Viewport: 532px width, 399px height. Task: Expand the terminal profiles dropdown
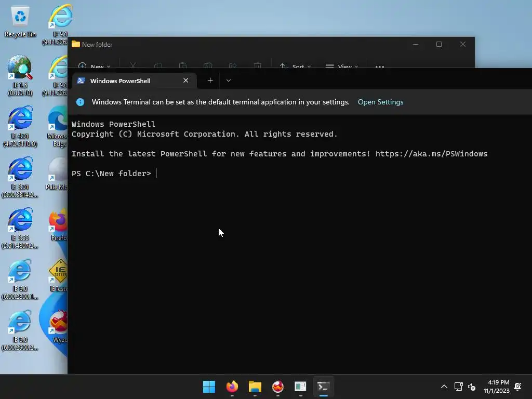pos(229,81)
